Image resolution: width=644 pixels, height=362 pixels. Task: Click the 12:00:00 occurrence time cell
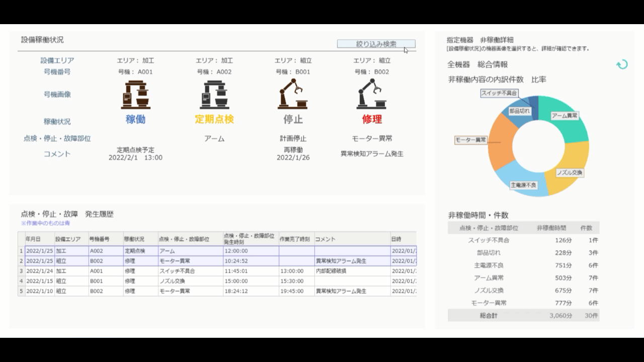pyautogui.click(x=251, y=251)
